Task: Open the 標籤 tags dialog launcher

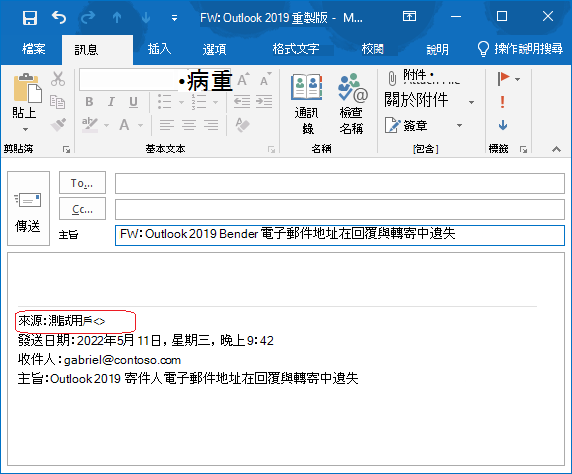Action: (x=523, y=149)
